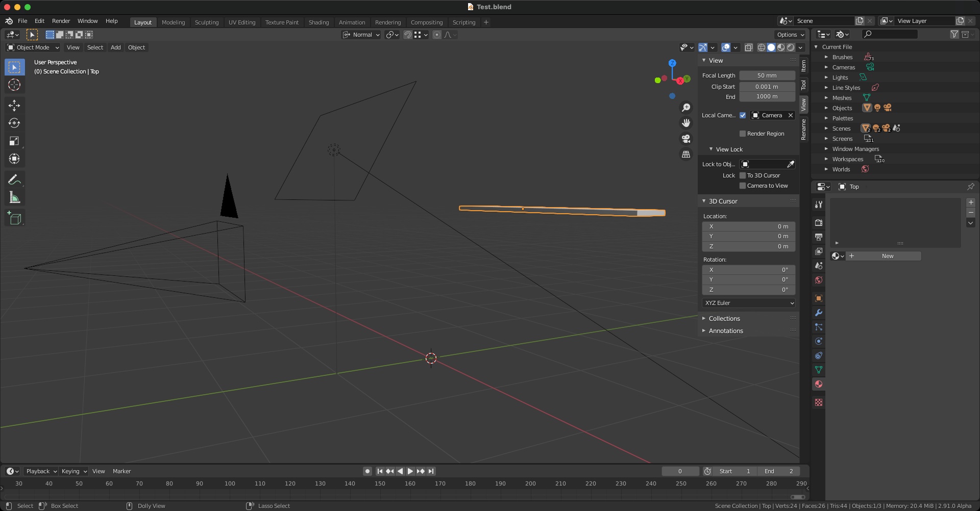
Task: Open Physics properties icon
Action: (x=819, y=341)
